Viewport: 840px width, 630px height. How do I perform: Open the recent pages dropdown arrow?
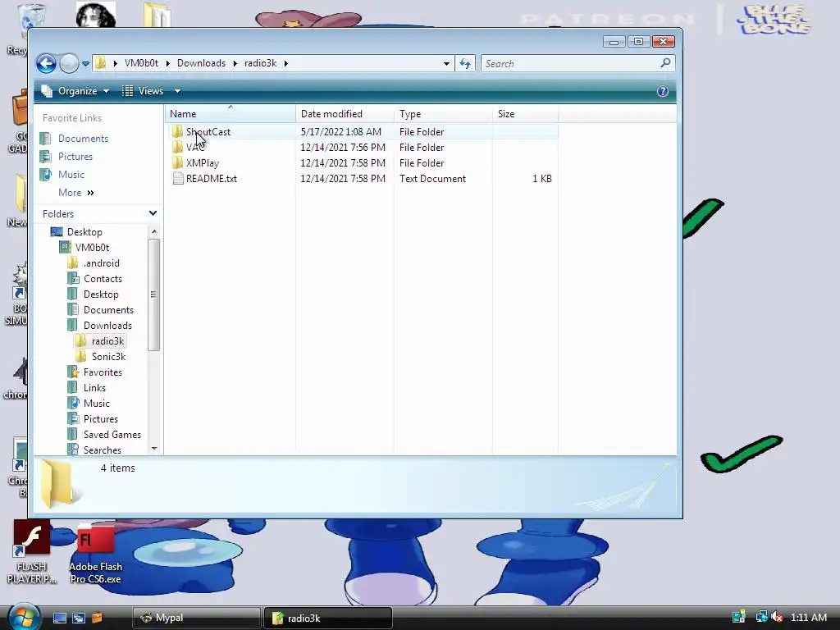click(x=85, y=64)
